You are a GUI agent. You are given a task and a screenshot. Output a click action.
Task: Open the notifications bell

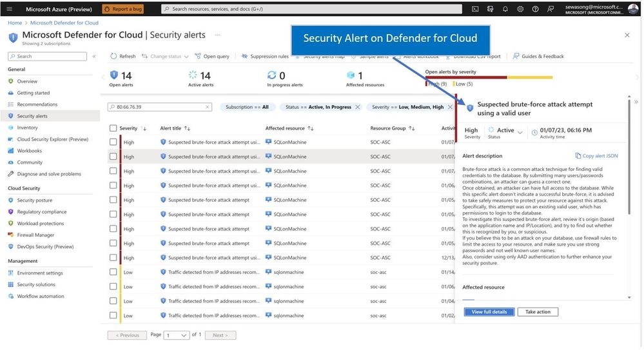(505, 9)
